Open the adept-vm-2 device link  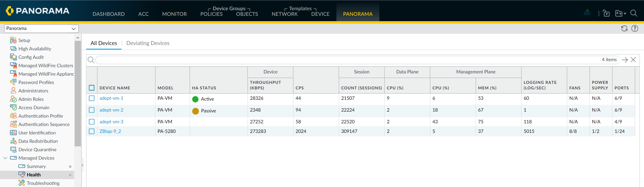(111, 110)
